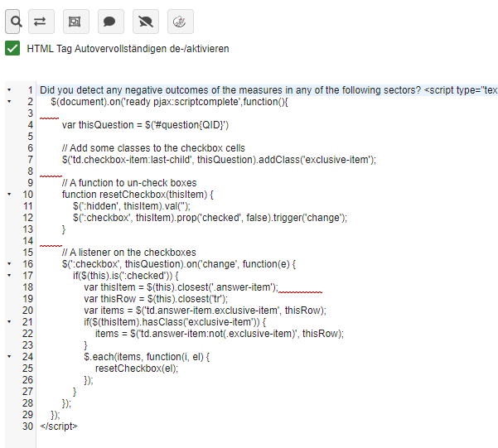Fold the $.each block at line 24

(x=8, y=357)
